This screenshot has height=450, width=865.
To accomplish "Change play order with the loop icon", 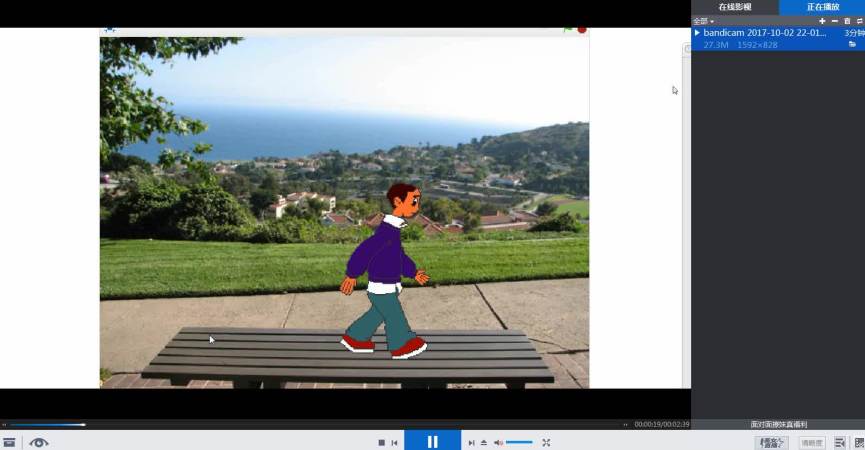I will tap(859, 21).
